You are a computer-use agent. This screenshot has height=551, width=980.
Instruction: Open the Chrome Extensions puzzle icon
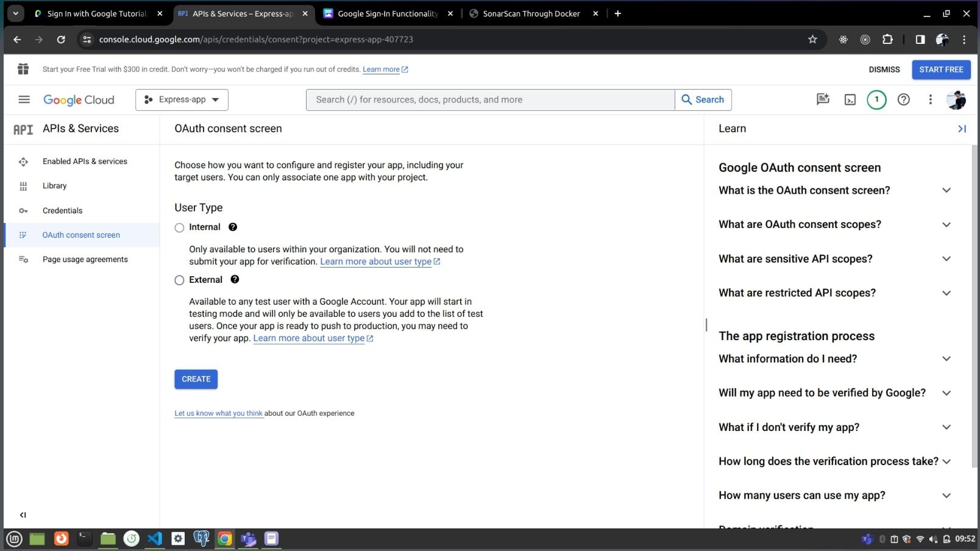(x=887, y=40)
